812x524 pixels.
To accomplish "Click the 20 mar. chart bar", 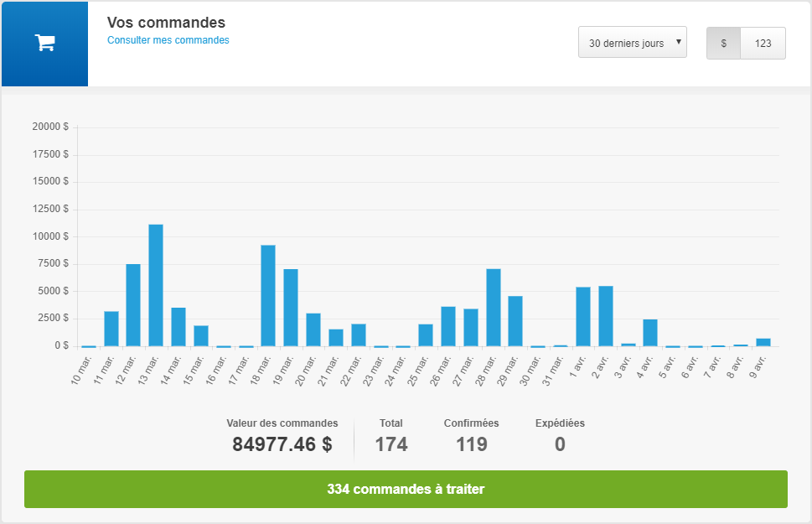I will click(313, 329).
